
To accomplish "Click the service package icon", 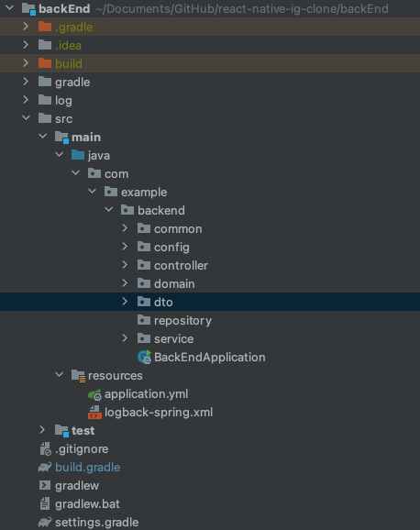I will coord(144,338).
